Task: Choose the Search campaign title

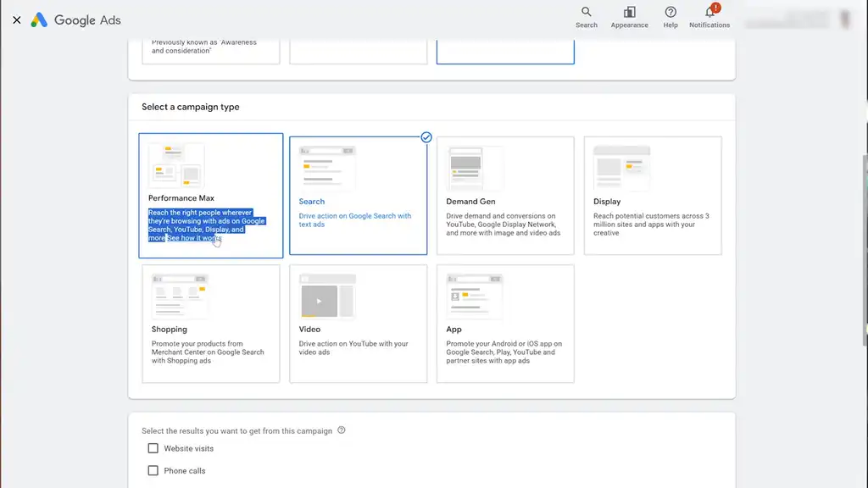Action: click(x=312, y=202)
